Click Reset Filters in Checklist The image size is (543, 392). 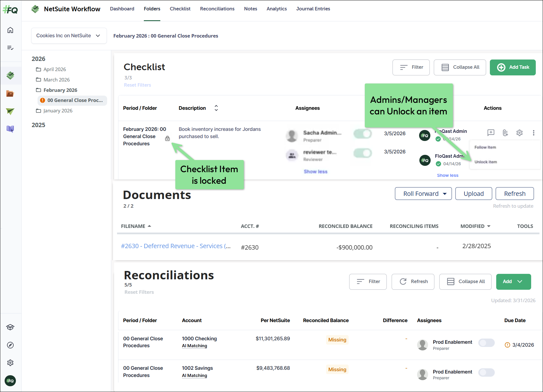tap(137, 85)
